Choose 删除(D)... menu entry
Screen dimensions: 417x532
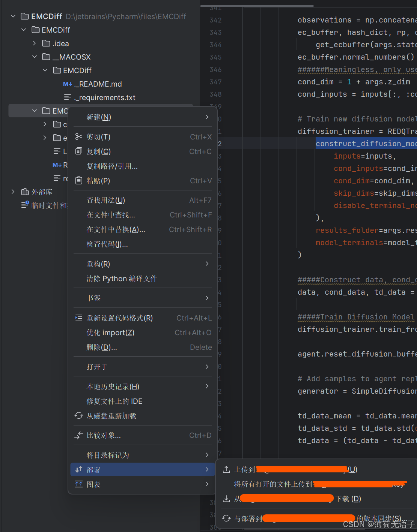tap(143, 347)
